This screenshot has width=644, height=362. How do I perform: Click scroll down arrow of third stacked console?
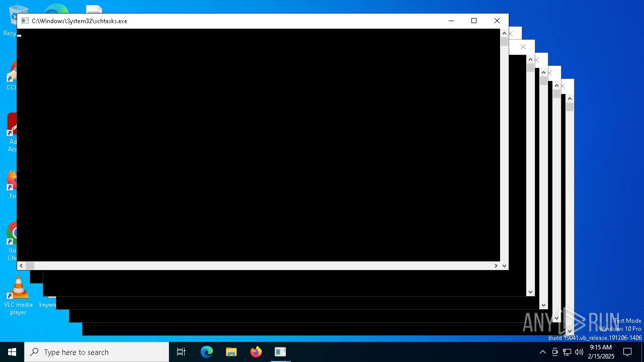coord(530,292)
